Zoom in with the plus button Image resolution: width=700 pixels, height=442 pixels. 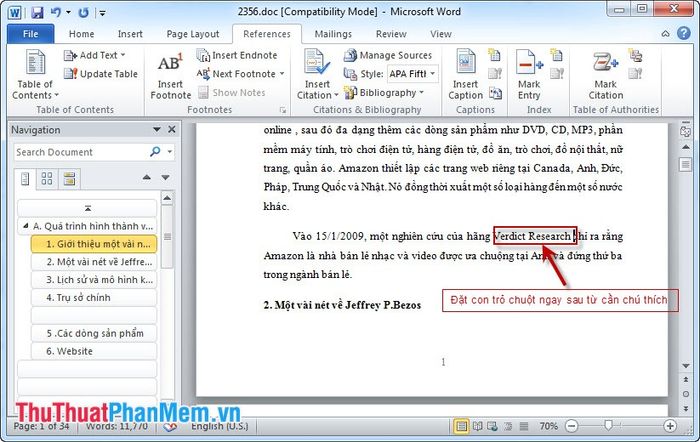pyautogui.click(x=670, y=426)
